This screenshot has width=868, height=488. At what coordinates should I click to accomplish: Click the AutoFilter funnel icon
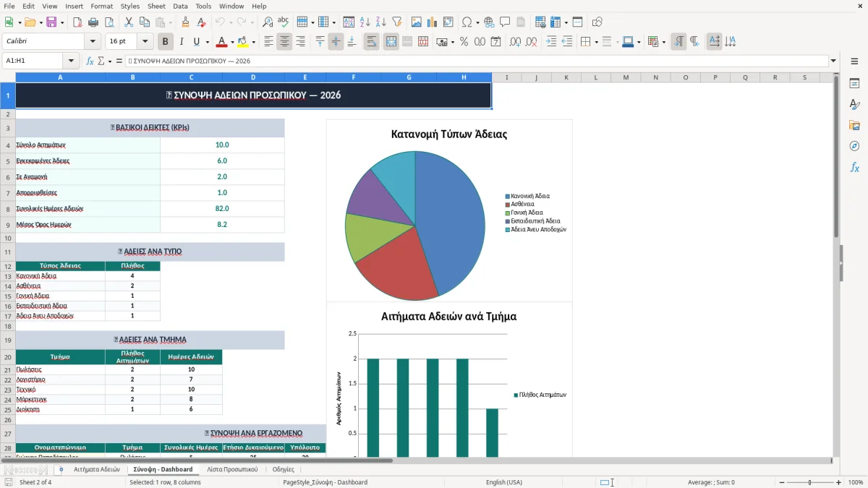397,22
